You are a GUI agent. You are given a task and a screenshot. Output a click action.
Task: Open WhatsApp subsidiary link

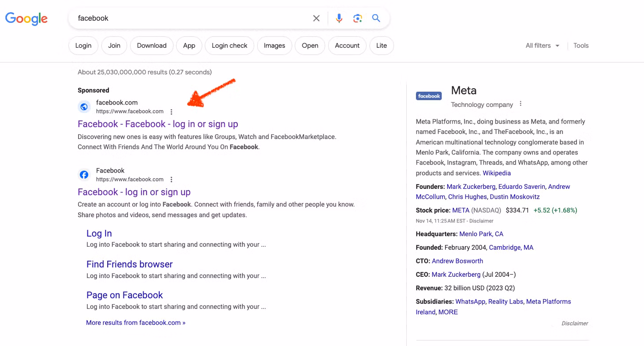point(470,301)
